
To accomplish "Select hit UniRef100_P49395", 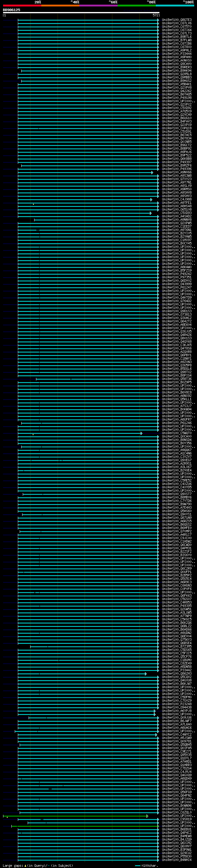I will (177, 606).
